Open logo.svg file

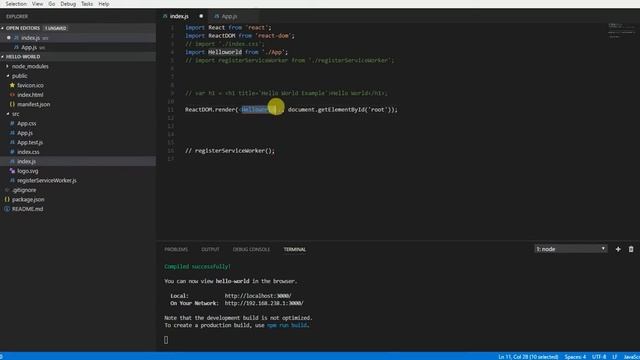click(27, 171)
